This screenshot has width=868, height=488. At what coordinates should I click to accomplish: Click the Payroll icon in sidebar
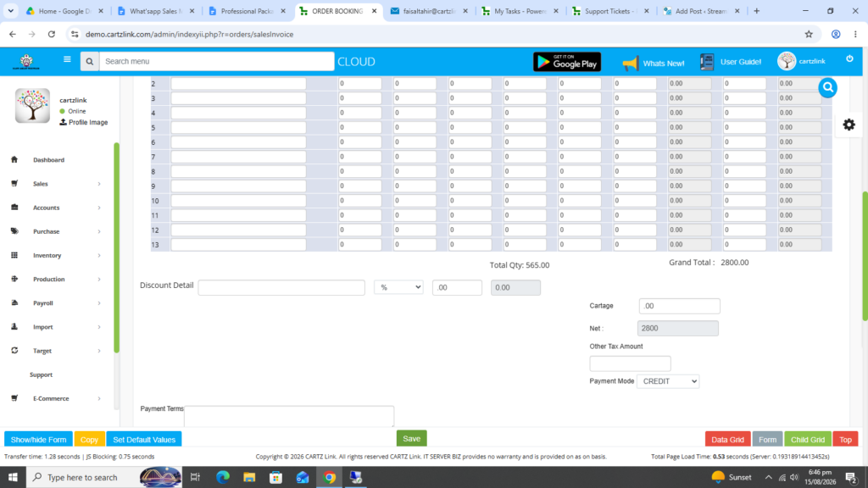14,302
